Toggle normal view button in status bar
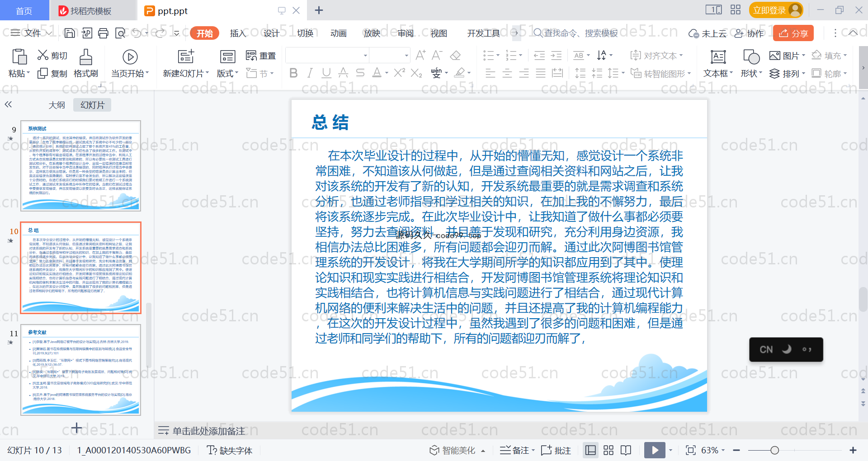The height and width of the screenshot is (461, 868). coord(590,450)
